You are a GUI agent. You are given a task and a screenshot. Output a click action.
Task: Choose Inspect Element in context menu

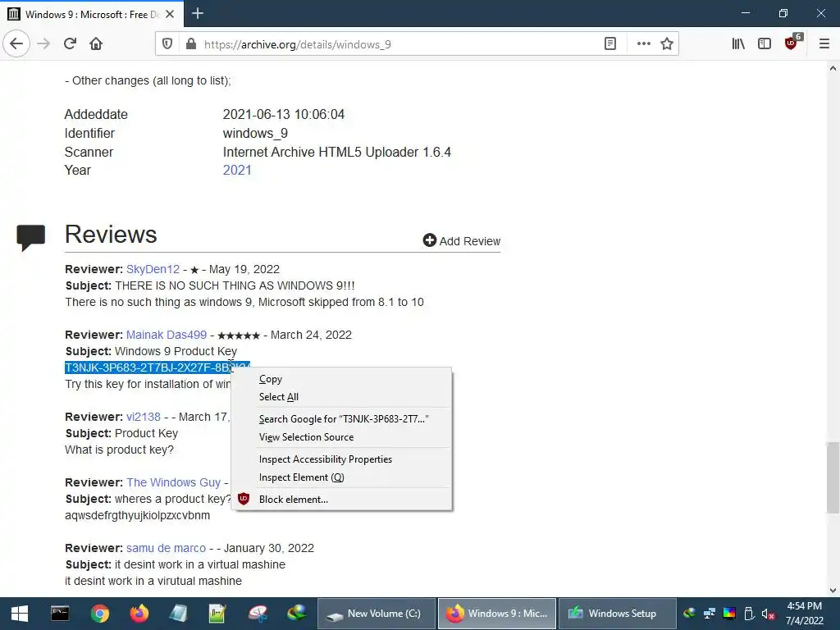coord(342,477)
